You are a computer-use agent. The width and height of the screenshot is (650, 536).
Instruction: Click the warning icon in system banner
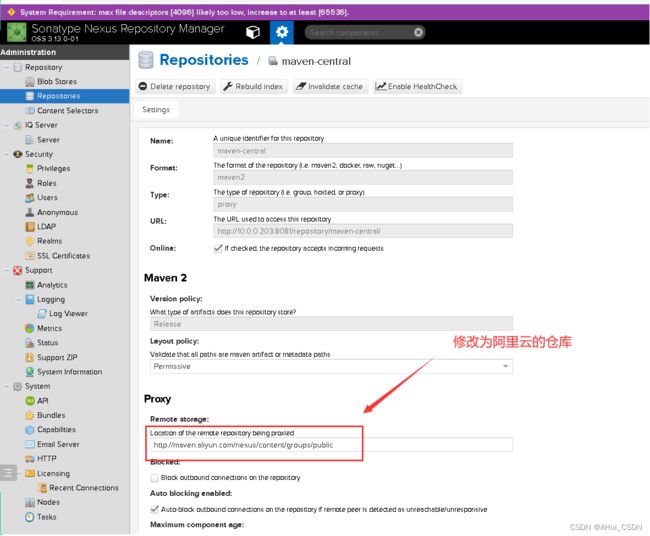coord(12,12)
